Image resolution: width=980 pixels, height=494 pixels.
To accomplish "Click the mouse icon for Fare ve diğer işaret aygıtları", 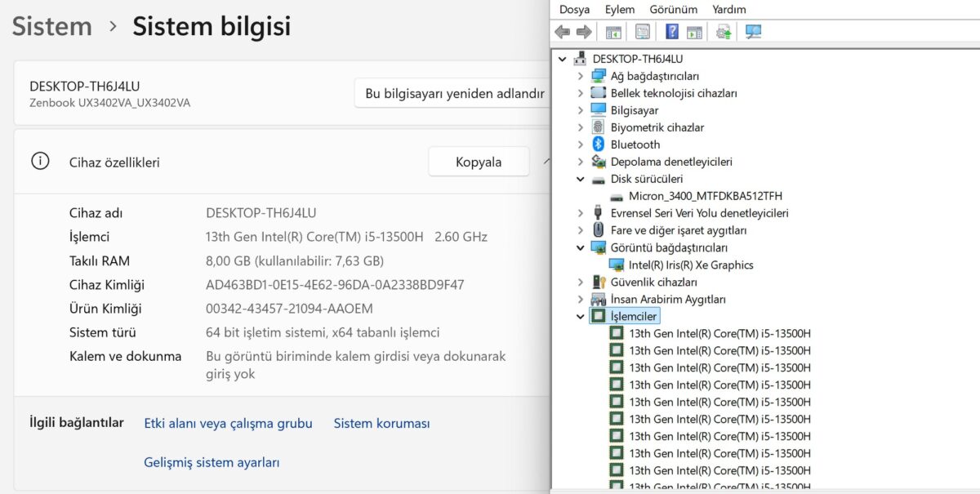I will [599, 230].
